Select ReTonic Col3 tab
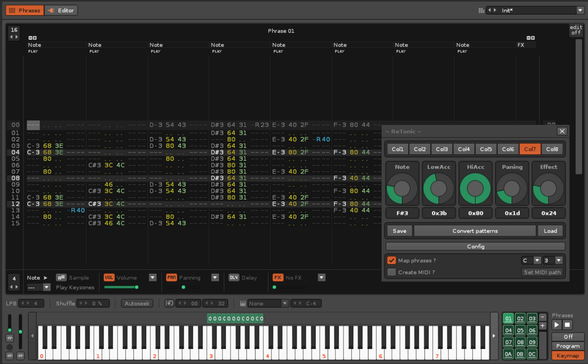This screenshot has width=588, height=364. [x=442, y=149]
